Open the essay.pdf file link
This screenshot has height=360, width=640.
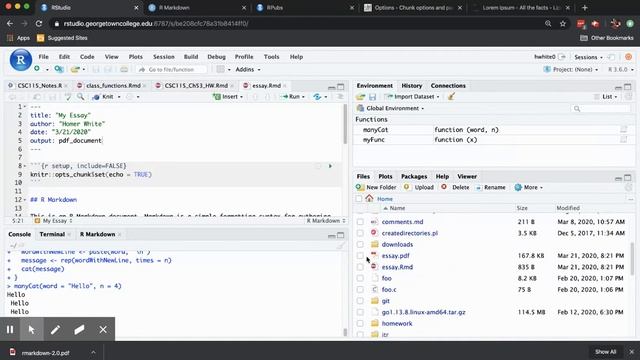coord(396,256)
